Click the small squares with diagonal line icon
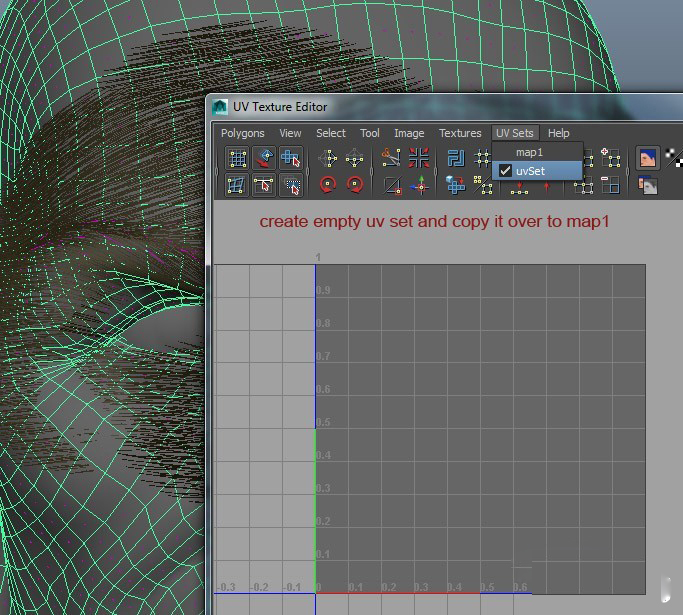The width and height of the screenshot is (683, 615). [483, 185]
